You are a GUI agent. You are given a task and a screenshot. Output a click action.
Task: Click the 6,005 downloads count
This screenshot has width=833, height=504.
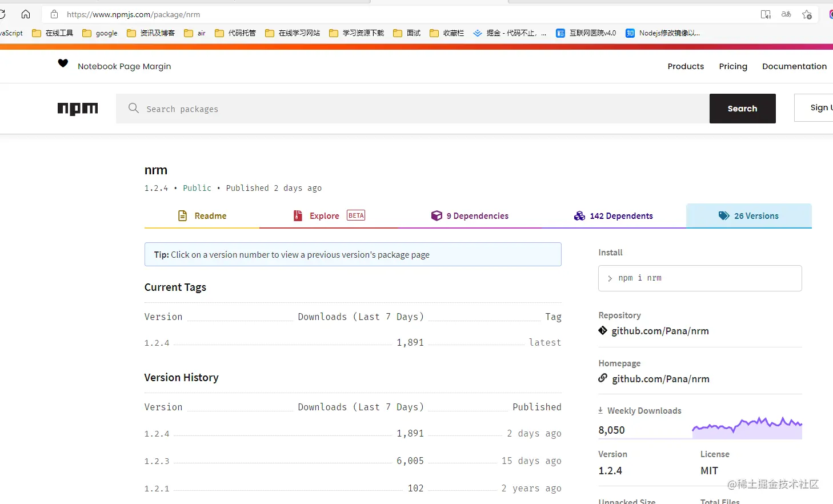(410, 461)
